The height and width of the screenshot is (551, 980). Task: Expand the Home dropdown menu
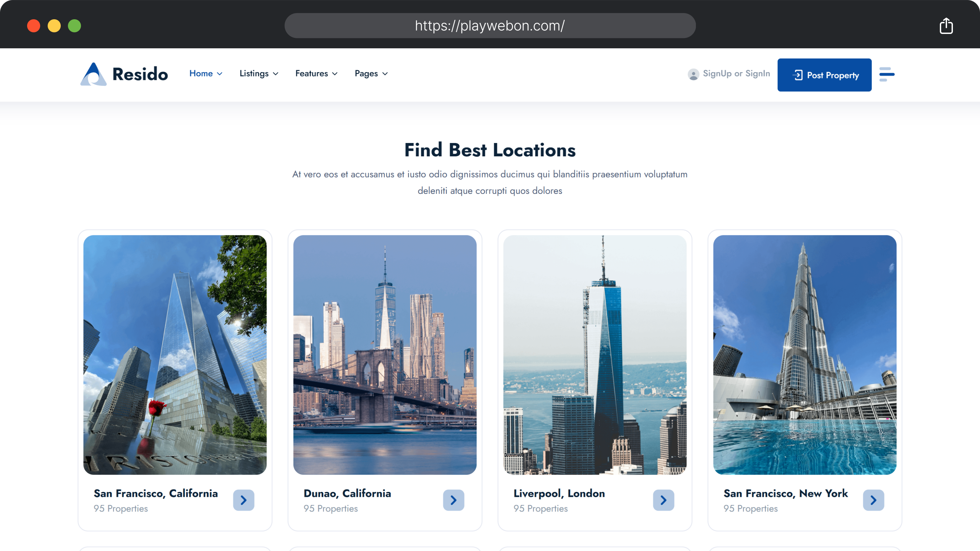[206, 73]
